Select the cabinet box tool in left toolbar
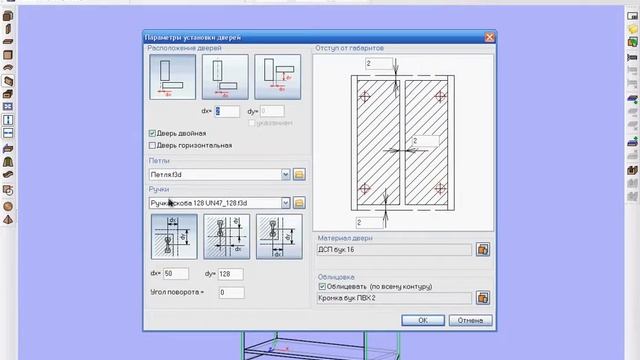Image resolution: width=640 pixels, height=360 pixels. pyautogui.click(x=8, y=16)
